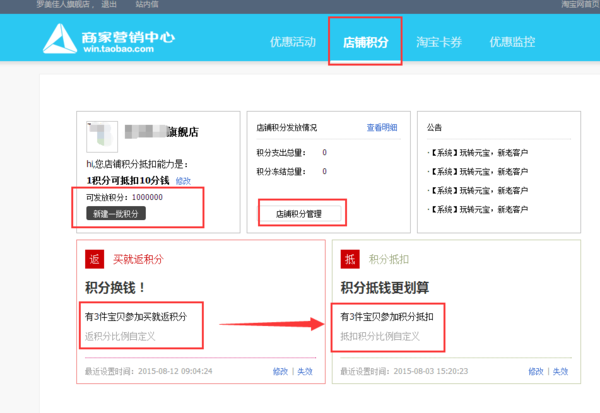Click the 新建一批积分 button

(x=116, y=213)
